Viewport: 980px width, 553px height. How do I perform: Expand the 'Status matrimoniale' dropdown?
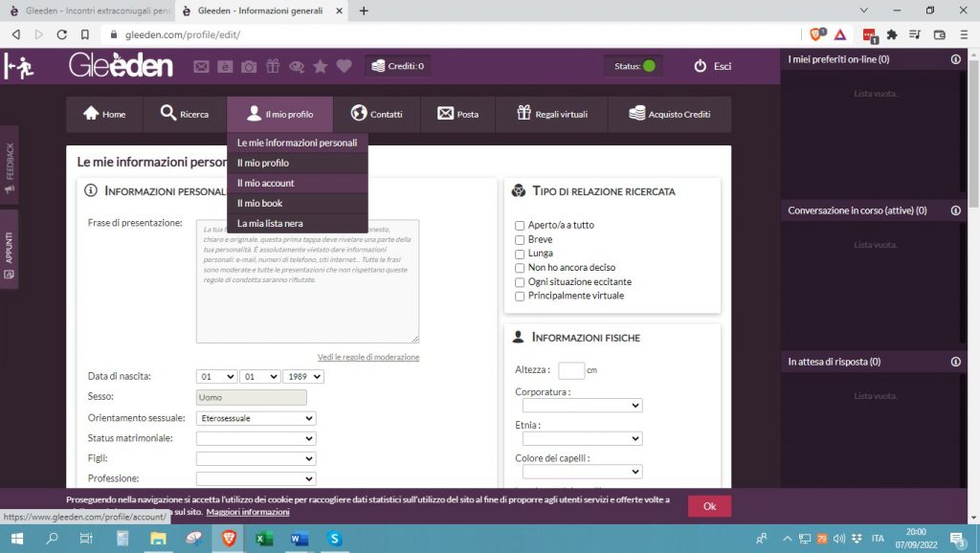(256, 438)
